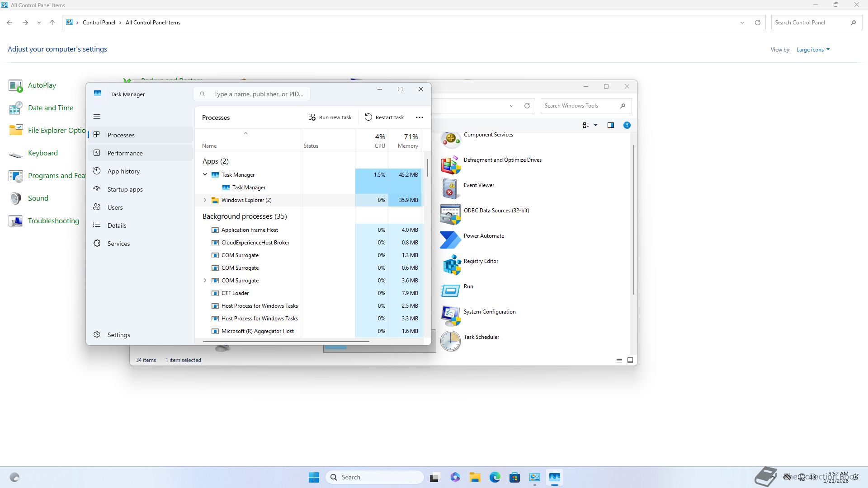The height and width of the screenshot is (488, 868).
Task: Toggle preview pane in Windows Tools
Action: pos(611,125)
